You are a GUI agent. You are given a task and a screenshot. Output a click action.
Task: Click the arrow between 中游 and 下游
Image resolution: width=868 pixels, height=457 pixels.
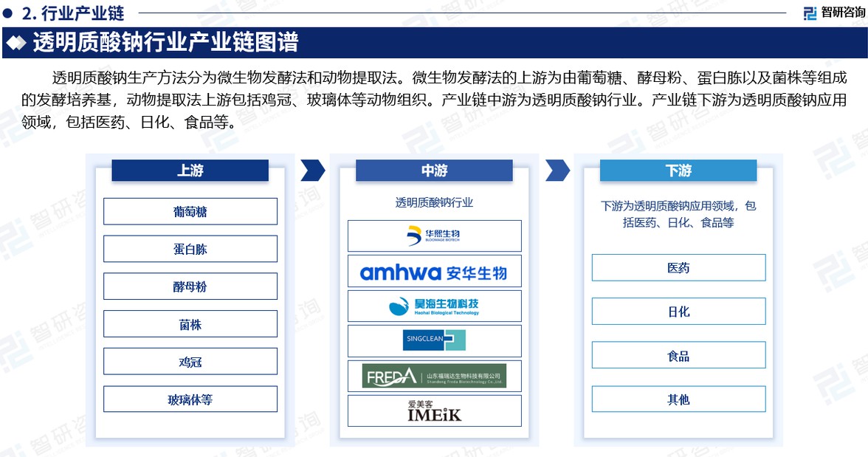[x=557, y=171]
